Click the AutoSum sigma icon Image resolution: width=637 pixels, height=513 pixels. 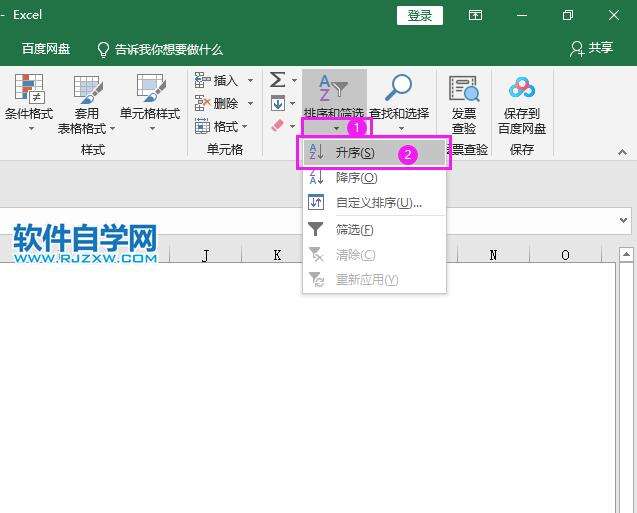[x=277, y=80]
